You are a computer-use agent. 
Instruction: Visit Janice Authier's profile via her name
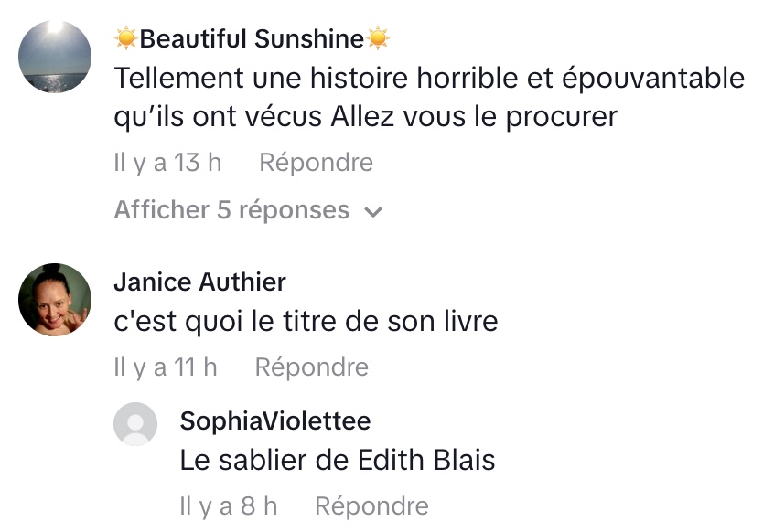tap(199, 282)
